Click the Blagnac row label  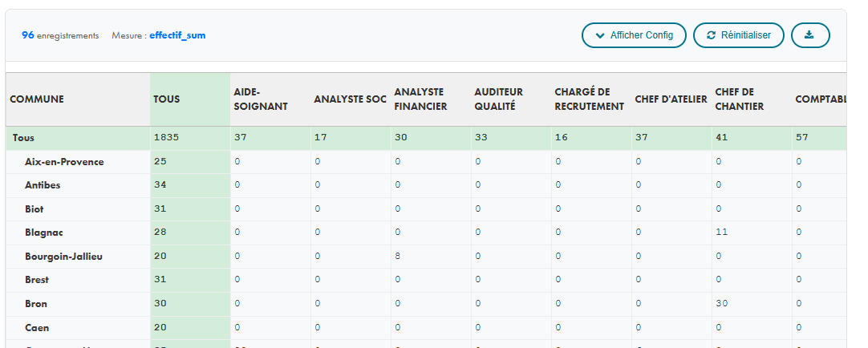[45, 233]
